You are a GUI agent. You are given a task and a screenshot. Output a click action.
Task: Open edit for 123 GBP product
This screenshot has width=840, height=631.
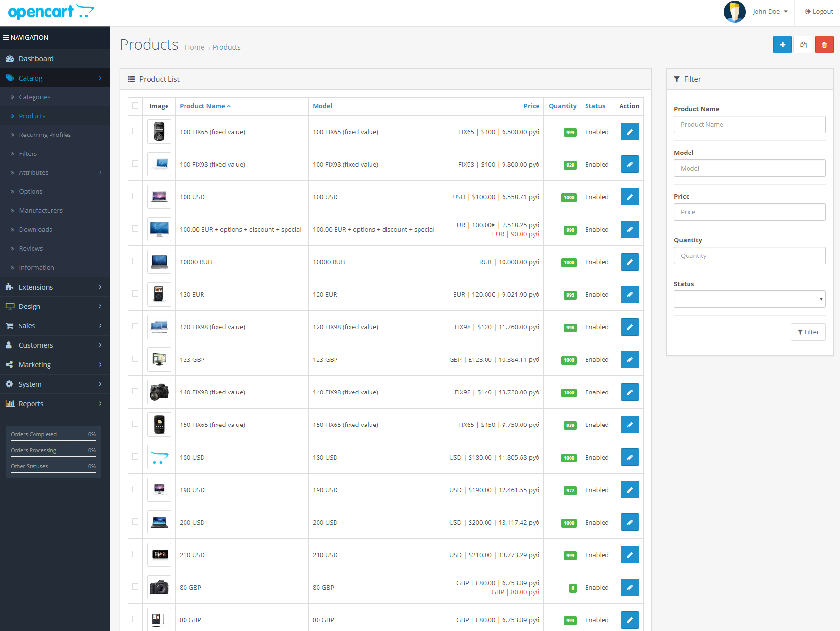pos(629,359)
